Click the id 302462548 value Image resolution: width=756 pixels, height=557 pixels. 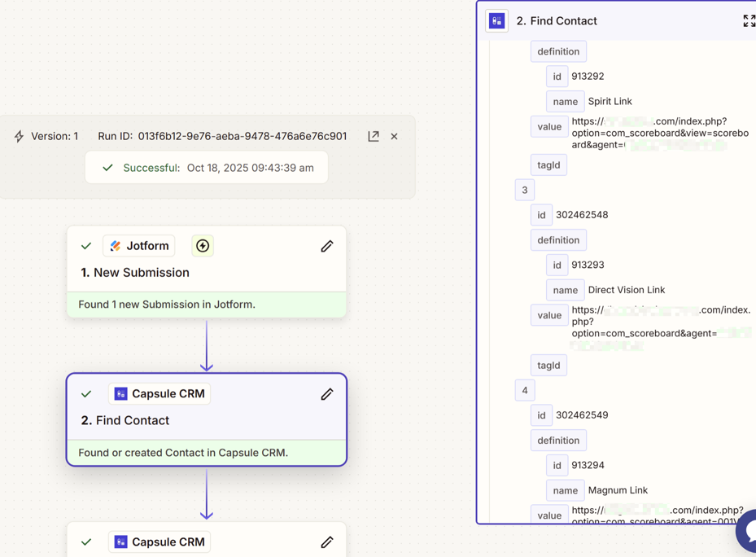click(x=582, y=215)
